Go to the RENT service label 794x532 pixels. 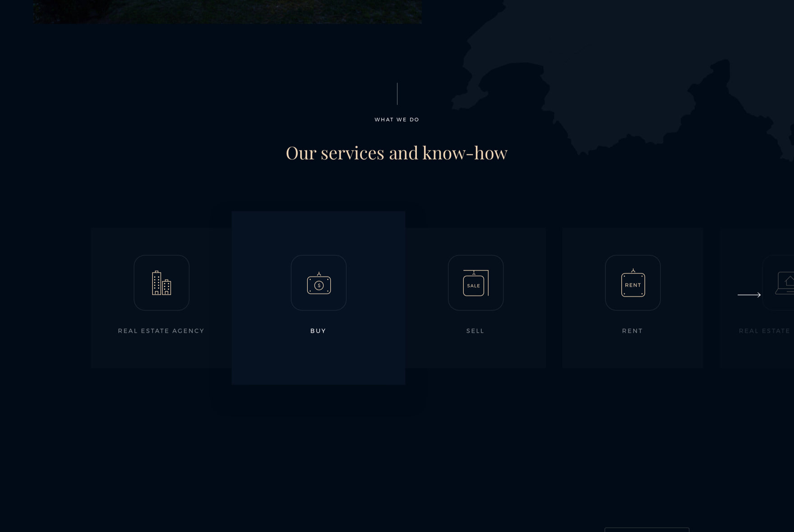pos(632,331)
